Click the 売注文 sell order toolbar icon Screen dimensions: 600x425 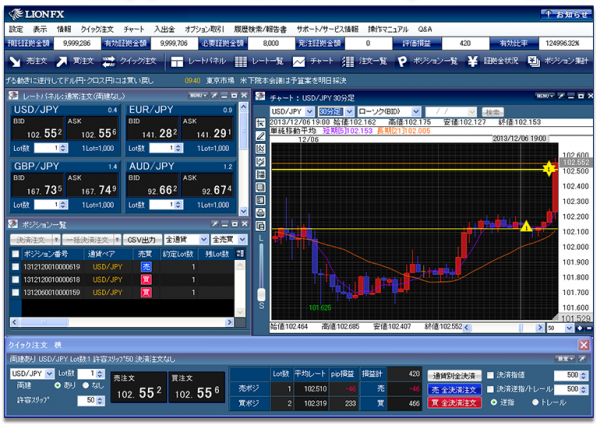pyautogui.click(x=15, y=62)
